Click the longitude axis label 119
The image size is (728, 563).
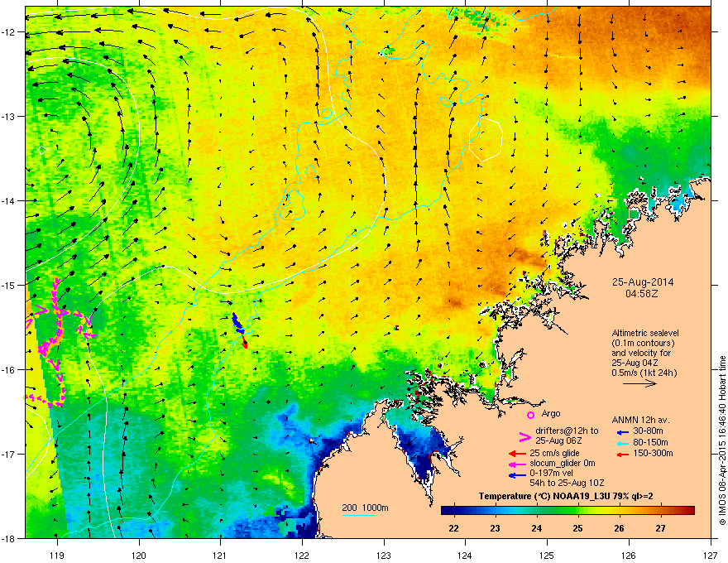(x=57, y=555)
